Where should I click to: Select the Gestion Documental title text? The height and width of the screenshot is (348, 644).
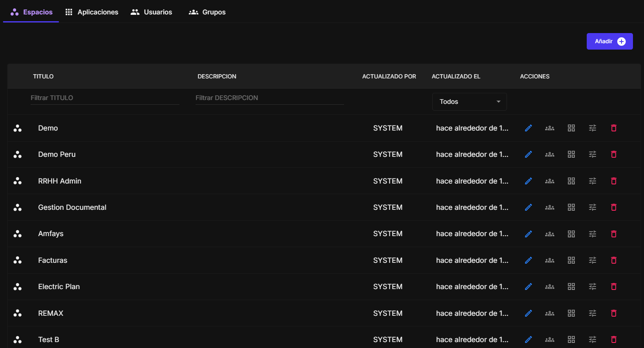[x=72, y=207]
